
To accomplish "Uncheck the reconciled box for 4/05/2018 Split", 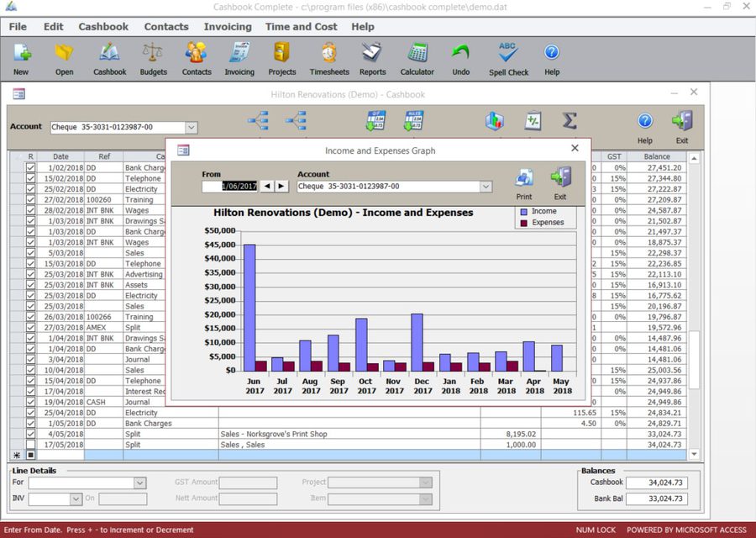I will coord(30,434).
